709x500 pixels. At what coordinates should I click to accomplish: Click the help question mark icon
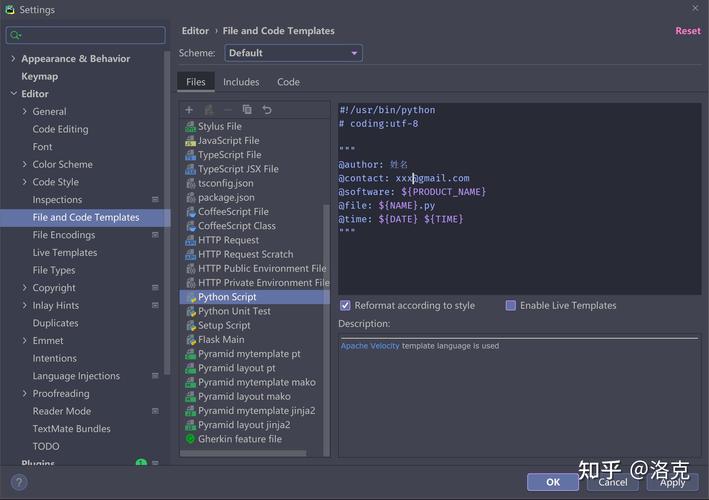pyautogui.click(x=19, y=482)
